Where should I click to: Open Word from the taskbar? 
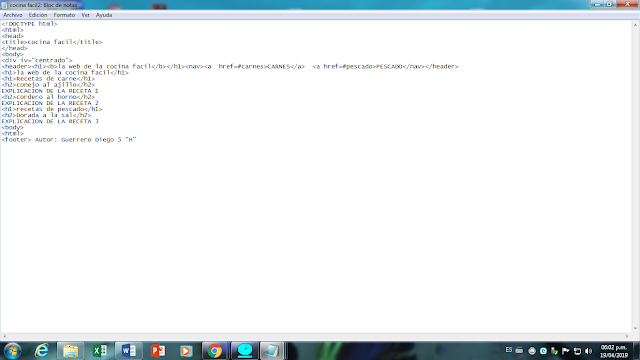point(129,351)
